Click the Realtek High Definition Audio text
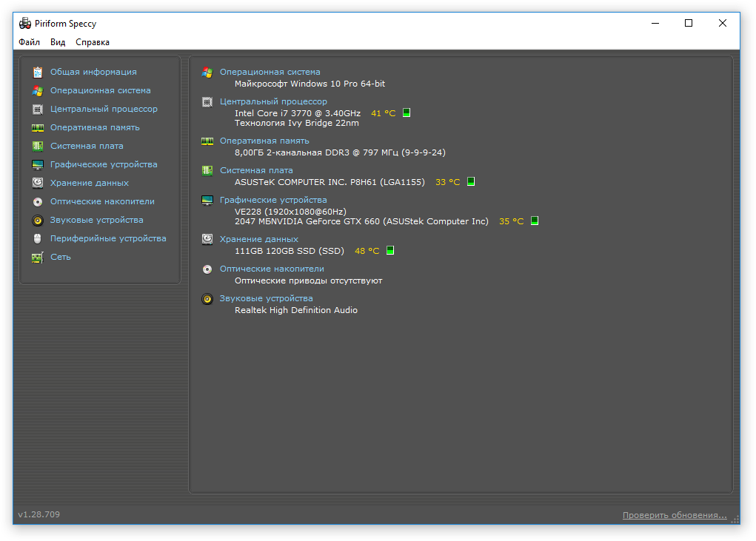The height and width of the screenshot is (541, 756). click(296, 310)
